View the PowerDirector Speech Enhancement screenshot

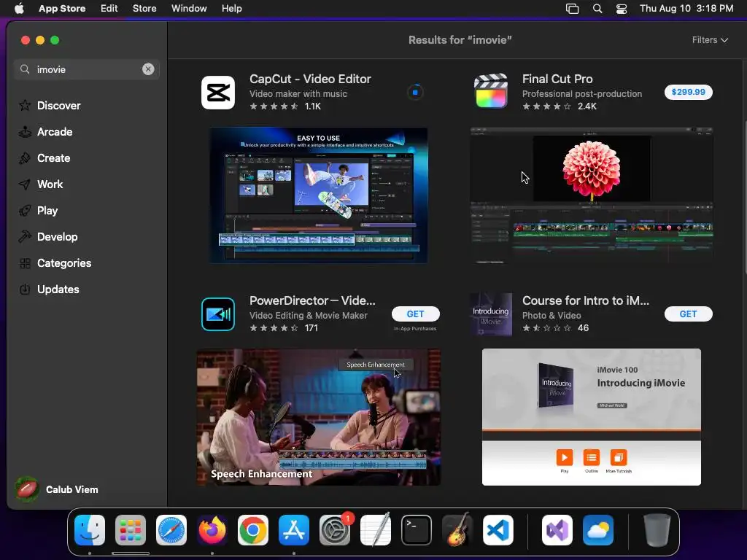click(319, 417)
